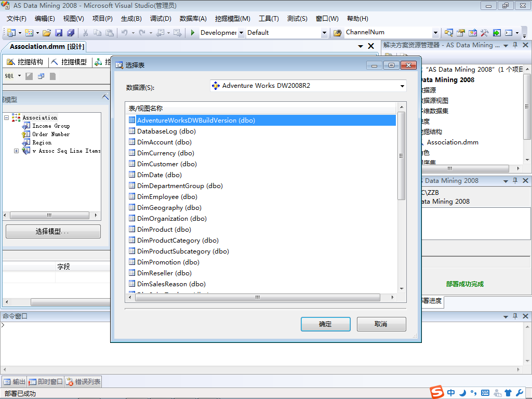Open the 即时窗口 tab at the bottom
This screenshot has height=399, width=532.
[x=46, y=382]
